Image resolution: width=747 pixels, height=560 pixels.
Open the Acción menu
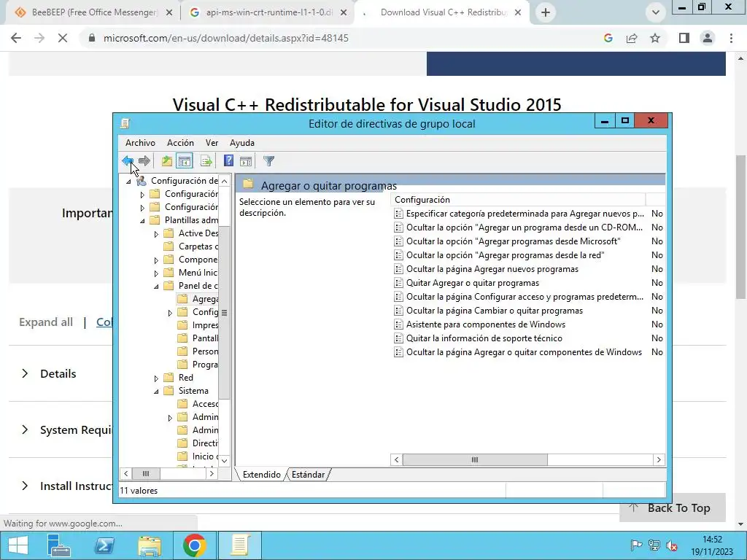pyautogui.click(x=180, y=143)
